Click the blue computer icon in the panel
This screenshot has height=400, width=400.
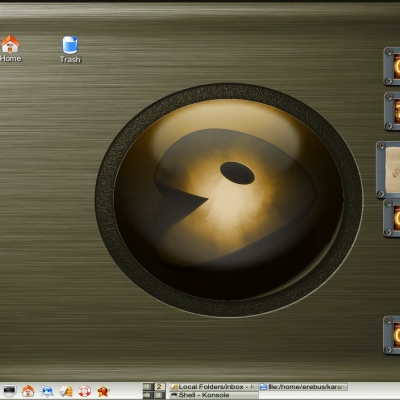(47, 391)
